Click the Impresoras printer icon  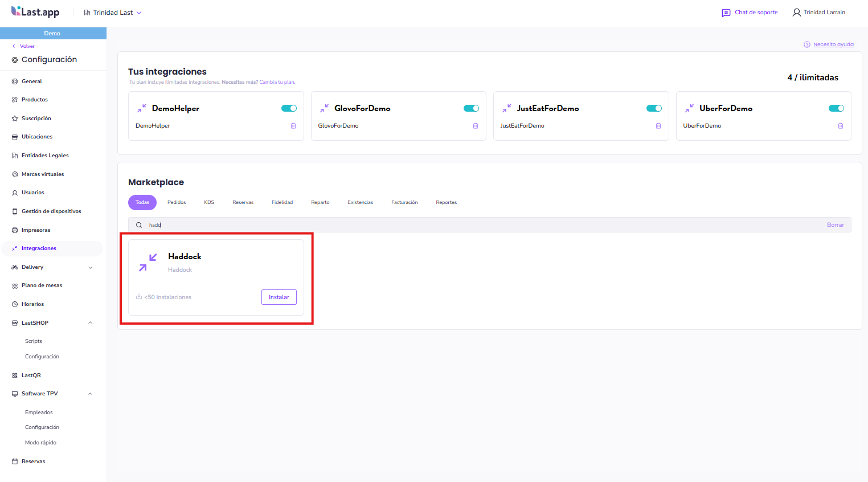pos(15,230)
